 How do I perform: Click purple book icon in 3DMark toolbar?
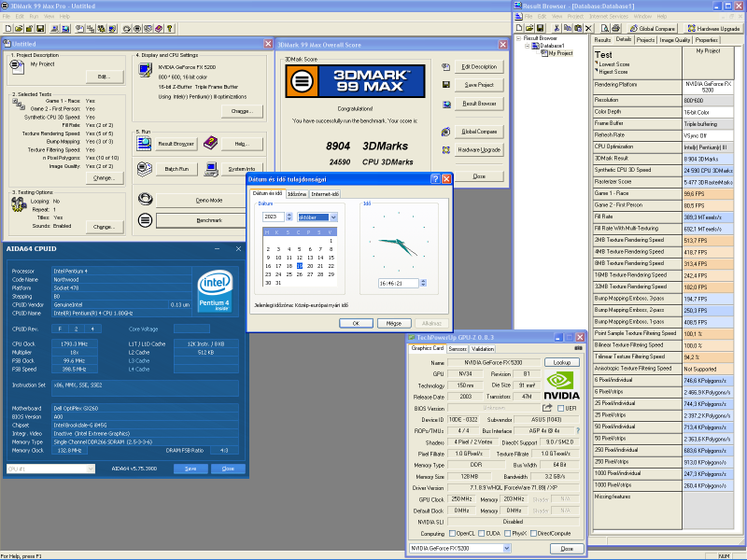159,29
